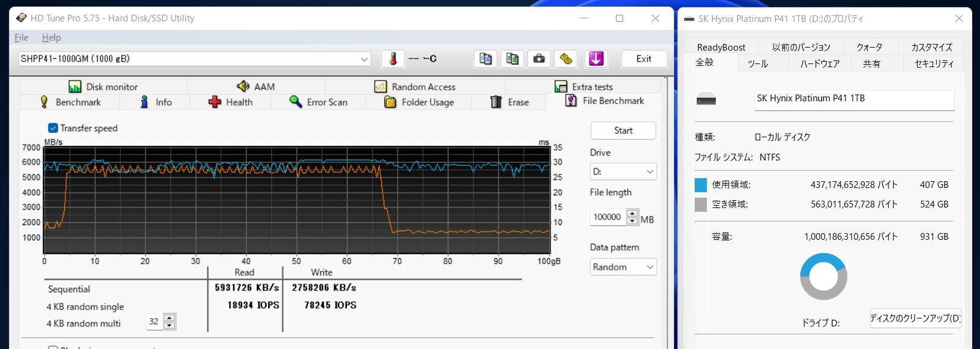
Task: Click the 78245 IOPS write value
Action: coord(331,305)
